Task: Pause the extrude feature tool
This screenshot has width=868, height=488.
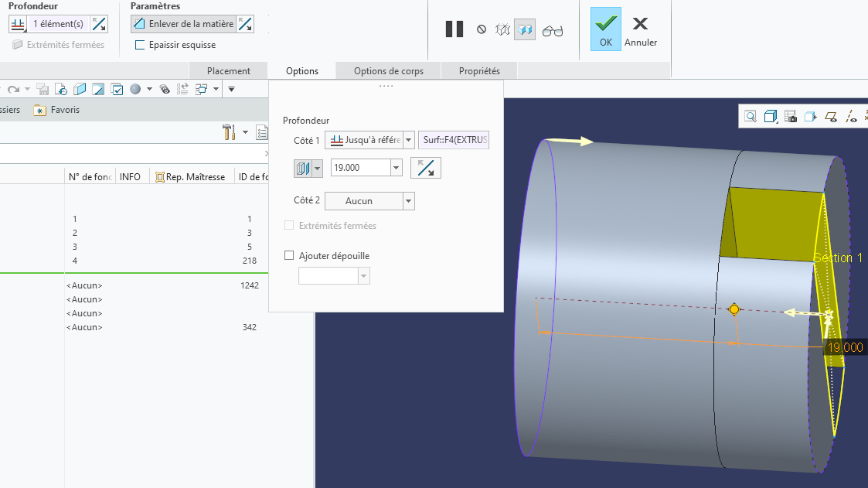Action: point(454,30)
